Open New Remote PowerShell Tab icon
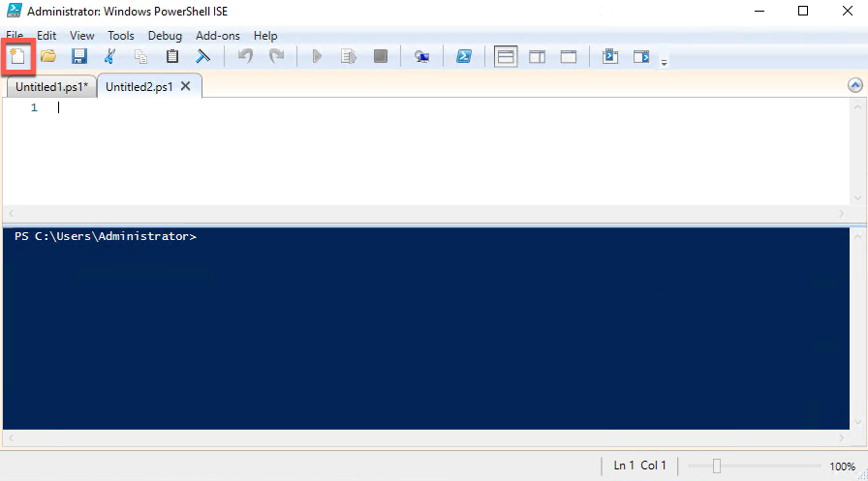 pos(421,56)
